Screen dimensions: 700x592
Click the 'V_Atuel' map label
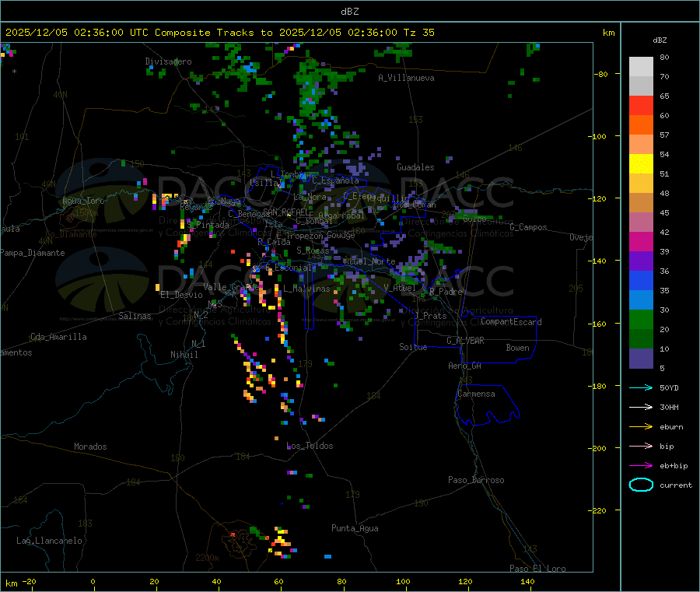coord(400,288)
